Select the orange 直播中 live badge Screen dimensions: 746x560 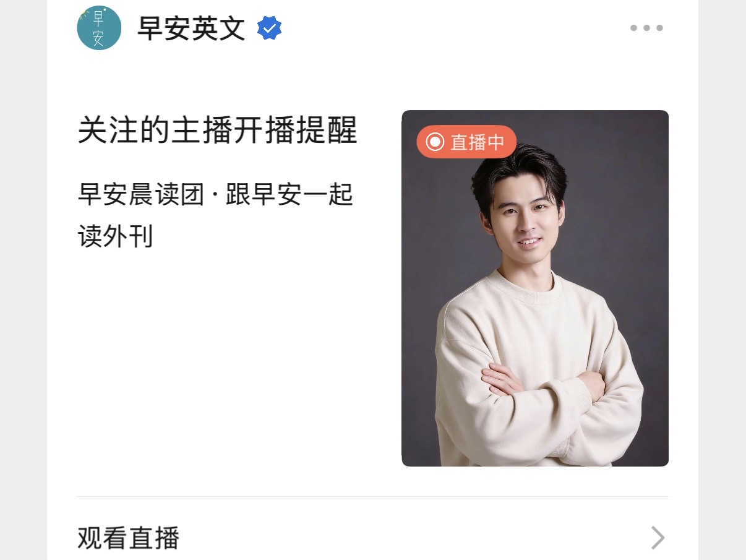pos(466,142)
